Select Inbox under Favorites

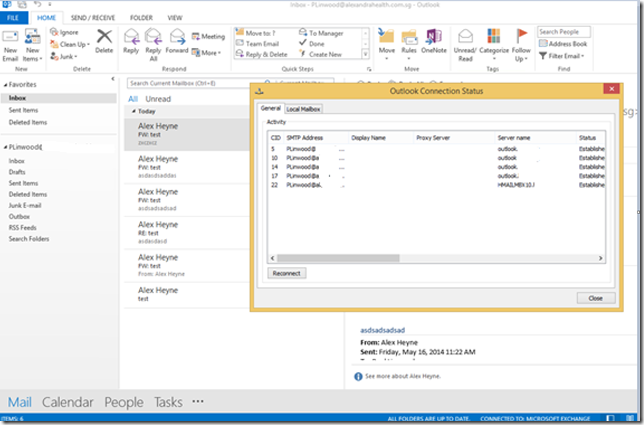pos(58,98)
